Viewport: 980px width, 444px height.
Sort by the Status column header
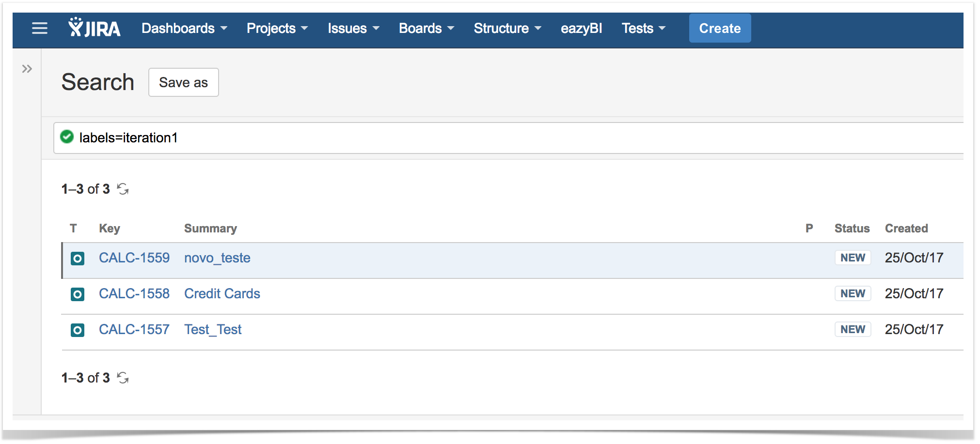point(852,228)
